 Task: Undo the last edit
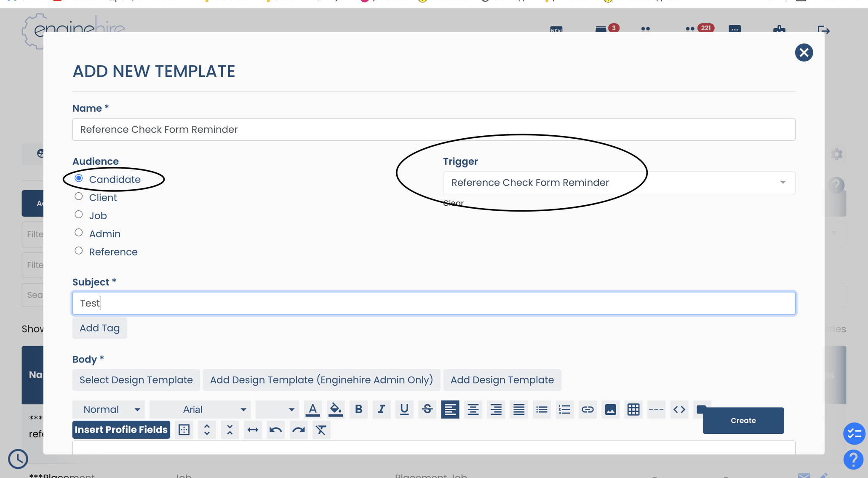pyautogui.click(x=275, y=430)
